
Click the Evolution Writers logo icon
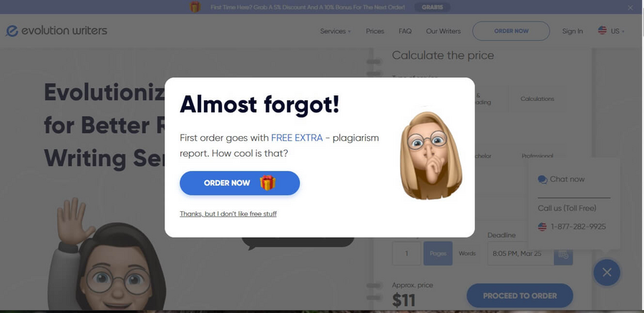coord(12,31)
